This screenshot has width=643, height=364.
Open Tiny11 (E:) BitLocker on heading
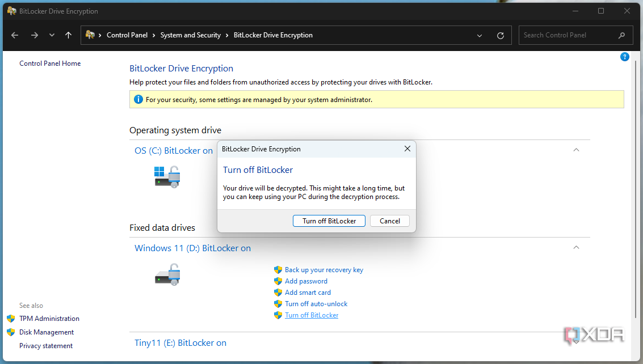(x=180, y=343)
